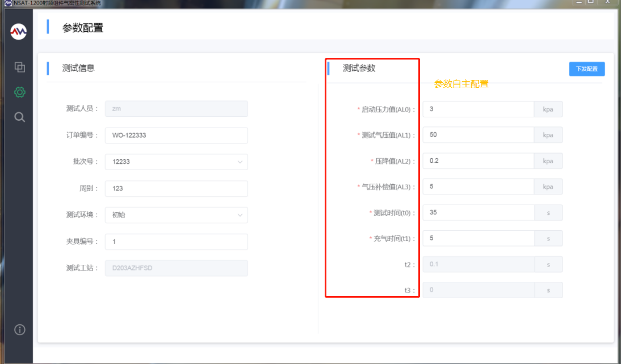Click the 压降值(AL2) input field
Screen dimensions: 621x364
click(478, 161)
